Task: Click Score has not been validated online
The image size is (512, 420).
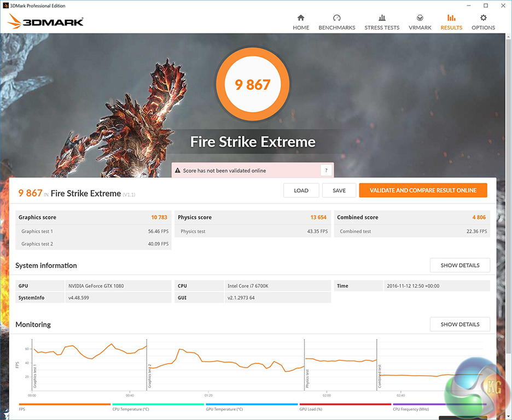Action: pyautogui.click(x=224, y=171)
